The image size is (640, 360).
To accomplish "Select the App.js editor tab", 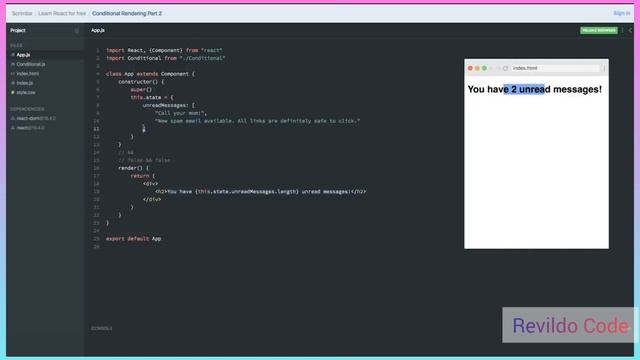I will (x=98, y=30).
